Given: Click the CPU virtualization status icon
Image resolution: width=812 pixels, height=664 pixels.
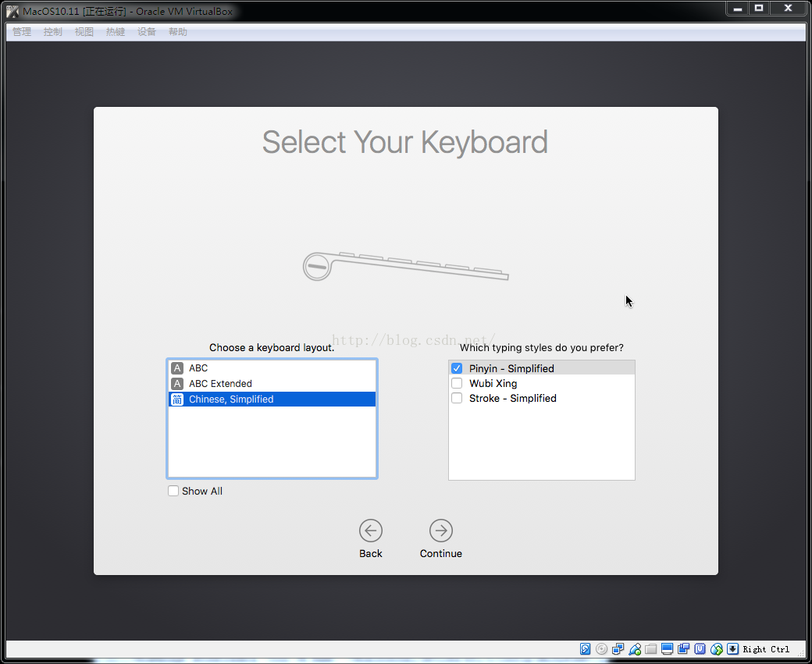Looking at the screenshot, I should (x=700, y=649).
